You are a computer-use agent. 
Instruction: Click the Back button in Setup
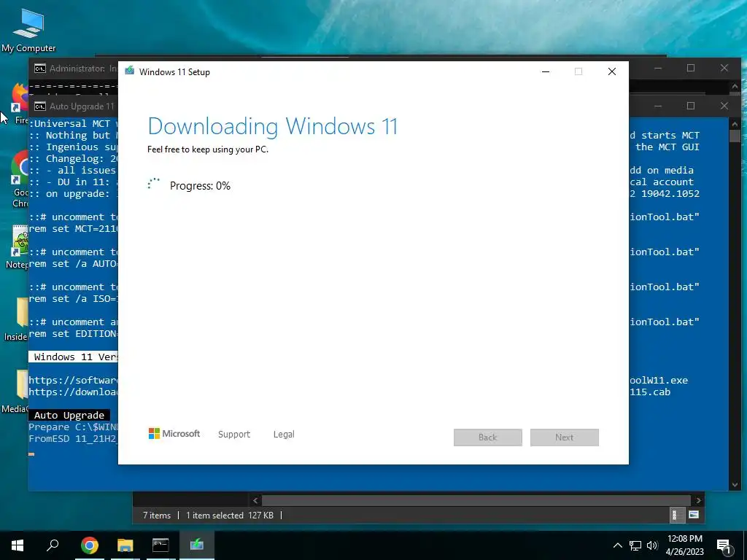click(488, 437)
